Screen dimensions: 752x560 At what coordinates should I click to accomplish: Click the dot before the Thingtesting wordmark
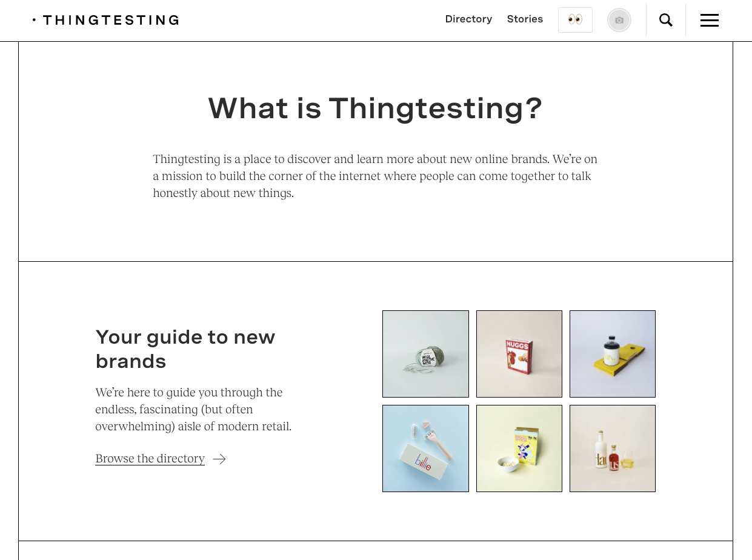[34, 20]
